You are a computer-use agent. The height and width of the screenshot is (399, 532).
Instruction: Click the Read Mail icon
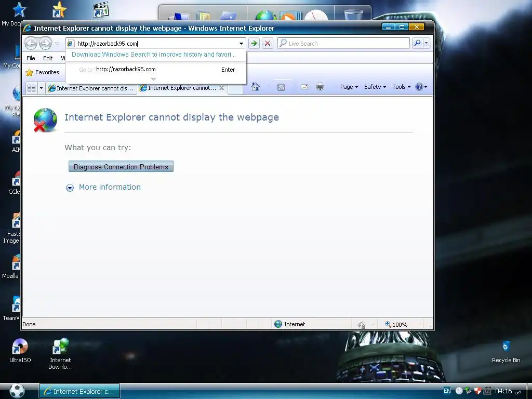click(x=304, y=87)
